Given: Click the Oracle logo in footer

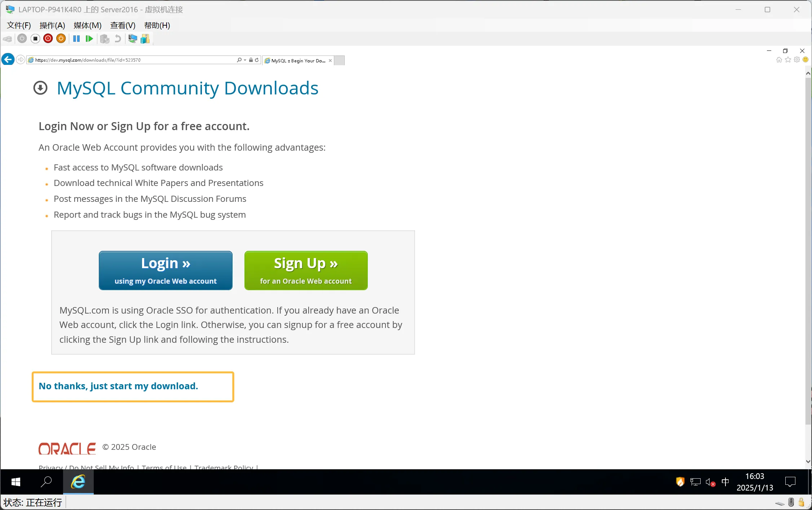Looking at the screenshot, I should (x=67, y=449).
